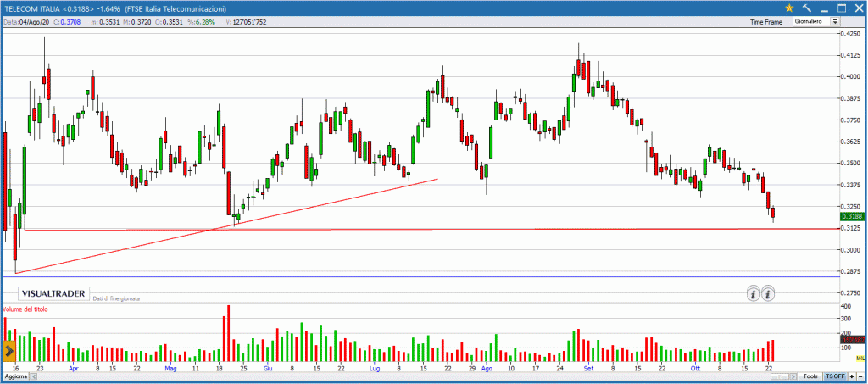This screenshot has height=384, width=868.
Task: Click the 'Giu' month label on time axis
Action: point(268,367)
